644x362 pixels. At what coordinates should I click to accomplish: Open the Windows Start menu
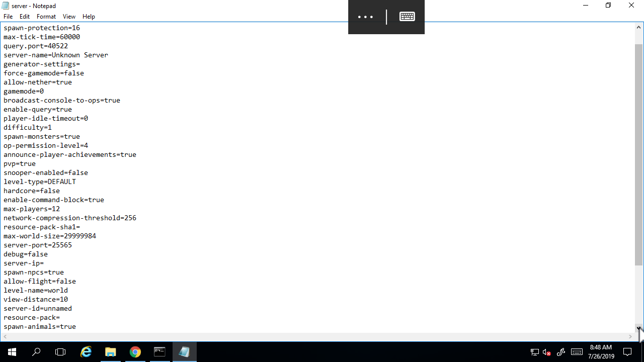tap(12, 352)
